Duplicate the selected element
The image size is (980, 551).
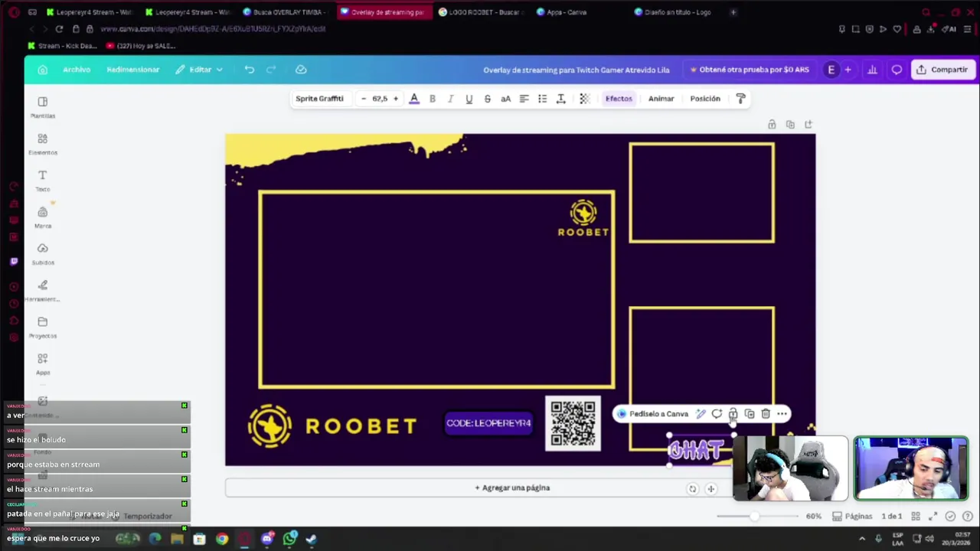750,414
